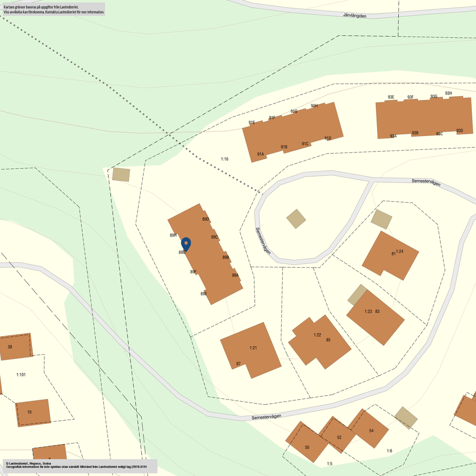Image resolution: width=476 pixels, height=476 pixels.
Task: Click the 89E entrance label
Action: pos(204,294)
